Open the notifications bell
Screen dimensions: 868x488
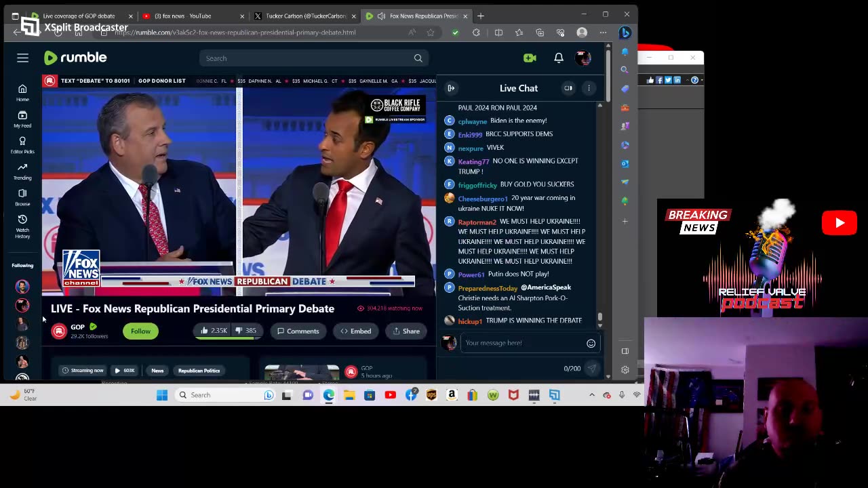558,58
